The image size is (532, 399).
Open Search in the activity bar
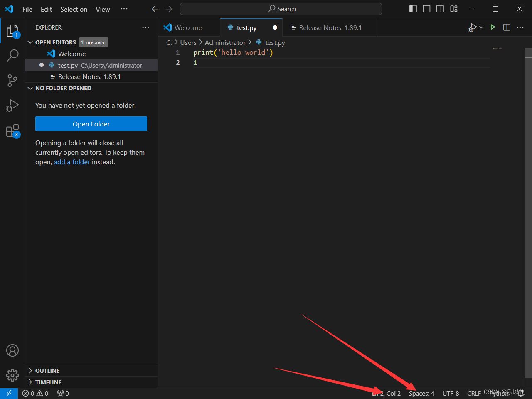[x=12, y=55]
